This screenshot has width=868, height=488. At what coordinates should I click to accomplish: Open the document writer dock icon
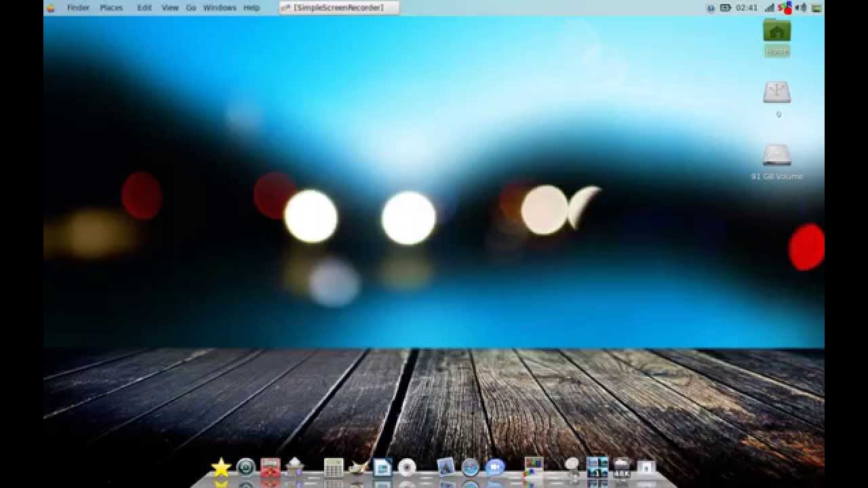[x=382, y=467]
